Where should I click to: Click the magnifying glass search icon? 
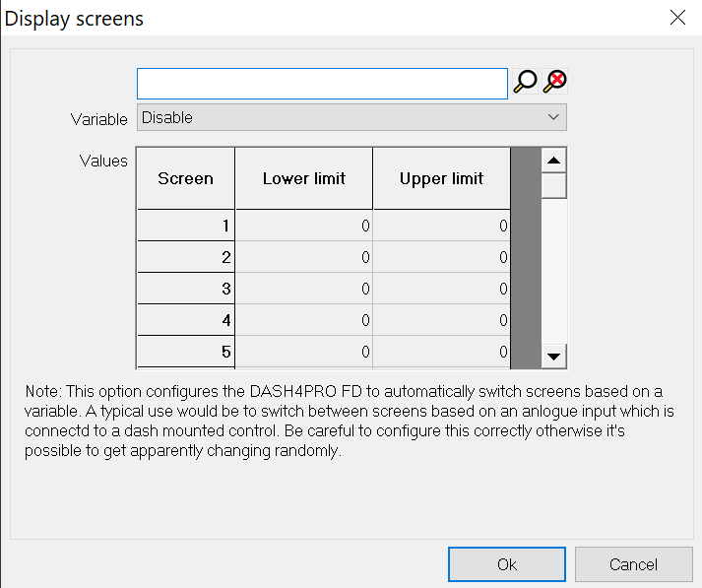(x=526, y=83)
